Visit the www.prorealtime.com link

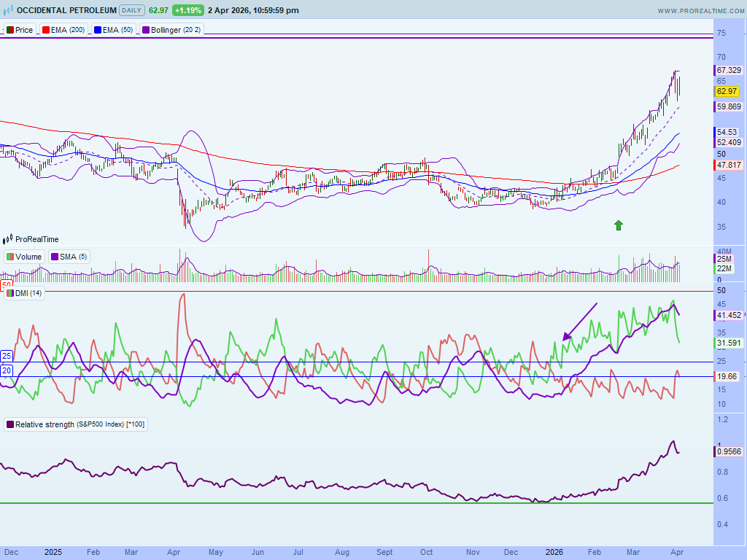click(x=699, y=11)
